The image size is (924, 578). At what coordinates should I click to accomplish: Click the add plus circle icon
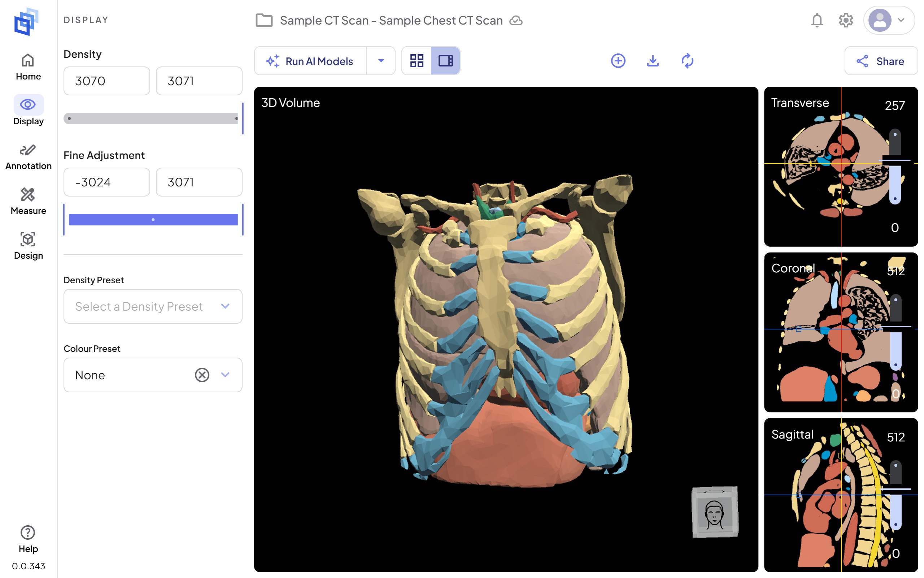coord(618,61)
